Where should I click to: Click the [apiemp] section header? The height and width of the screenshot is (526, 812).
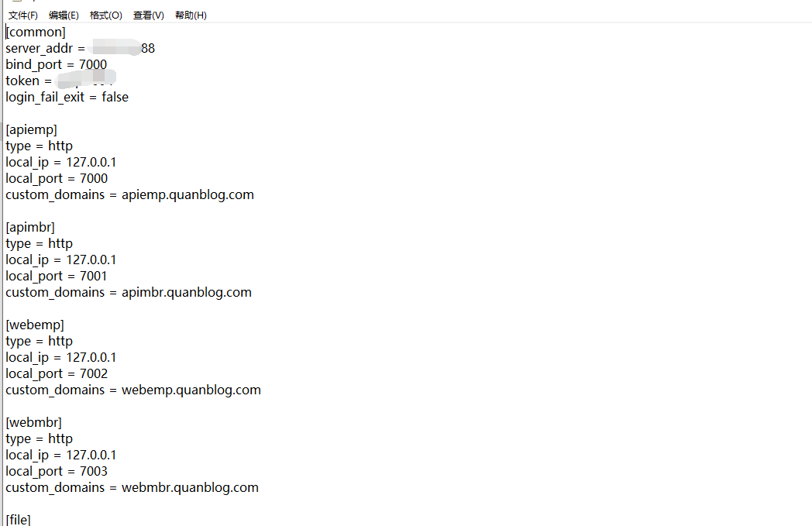[x=32, y=130]
